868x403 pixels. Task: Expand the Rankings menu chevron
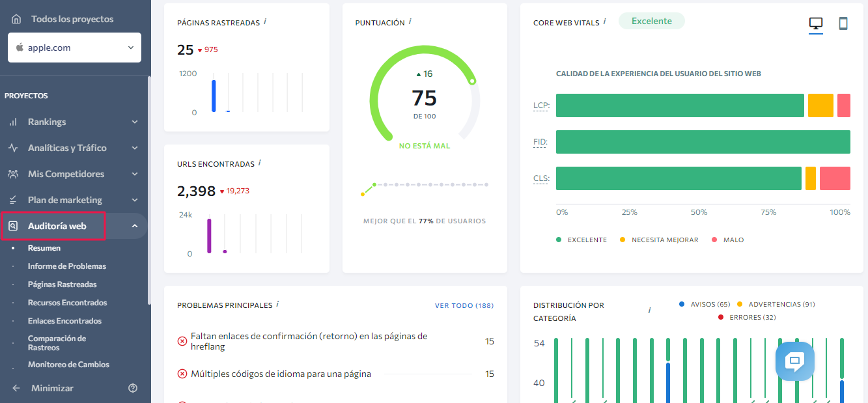click(135, 122)
